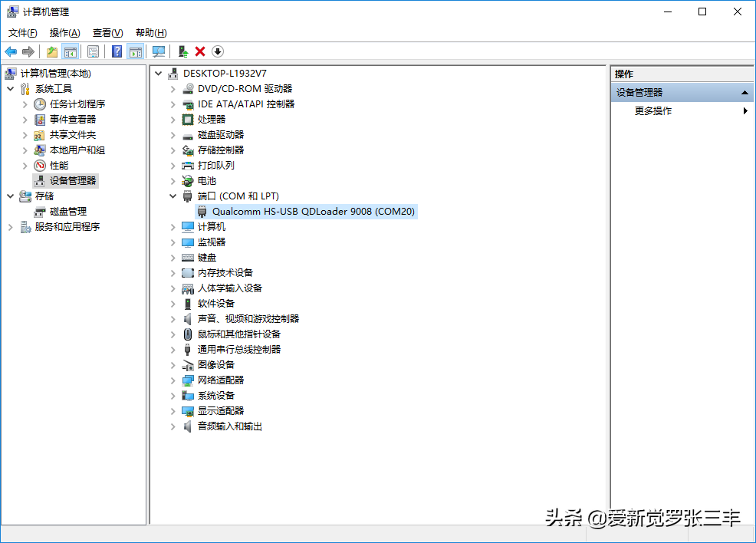
Task: Click the 显示适配器 icon
Action: pyautogui.click(x=188, y=411)
